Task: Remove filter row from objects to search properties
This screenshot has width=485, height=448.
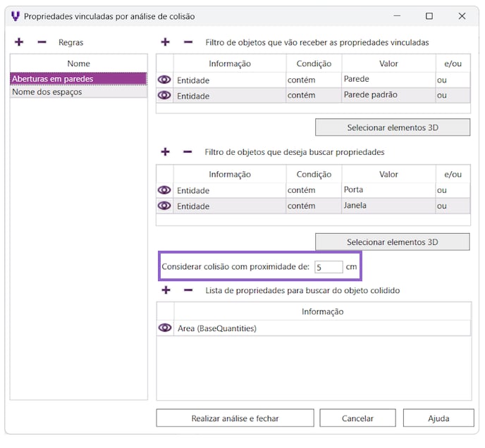Action: click(188, 151)
